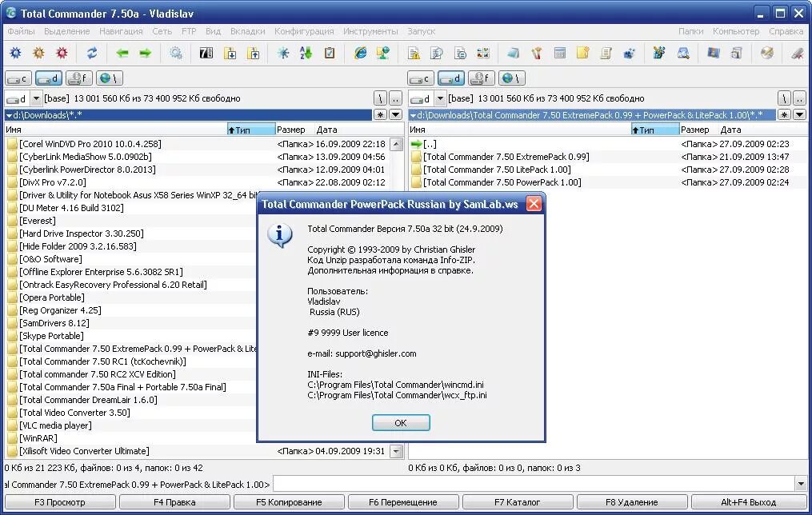This screenshot has height=515, width=812.
Task: Click OK in the about dialog
Action: point(401,423)
